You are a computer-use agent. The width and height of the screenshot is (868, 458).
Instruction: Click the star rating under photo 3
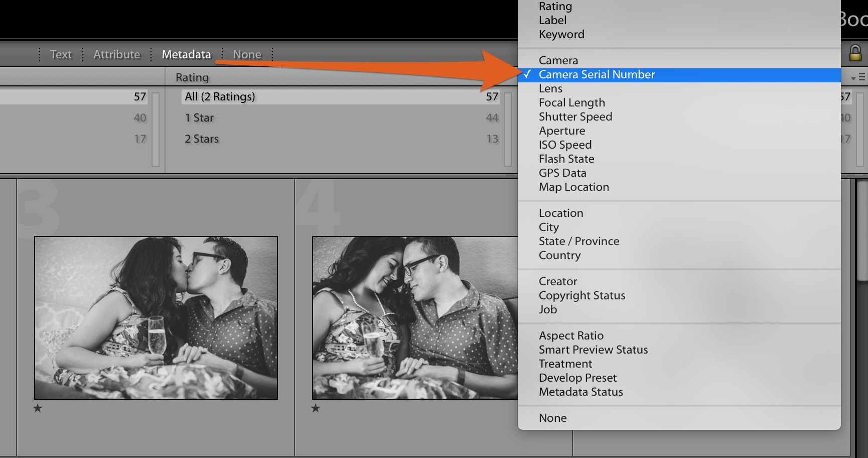pos(38,408)
